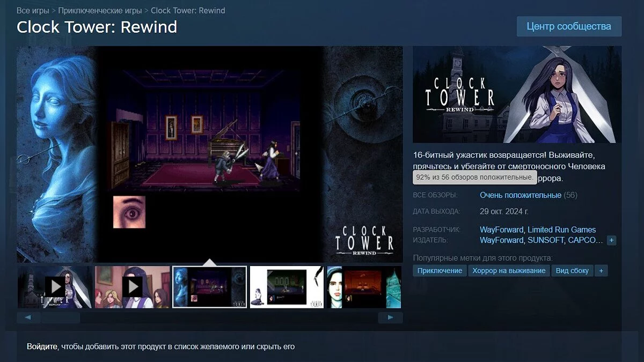Click the 29 окт. 2024 г. release date

pyautogui.click(x=504, y=211)
